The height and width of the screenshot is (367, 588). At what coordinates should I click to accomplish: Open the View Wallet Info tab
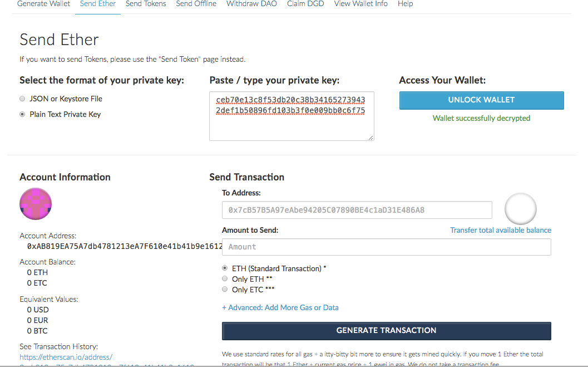pyautogui.click(x=361, y=4)
